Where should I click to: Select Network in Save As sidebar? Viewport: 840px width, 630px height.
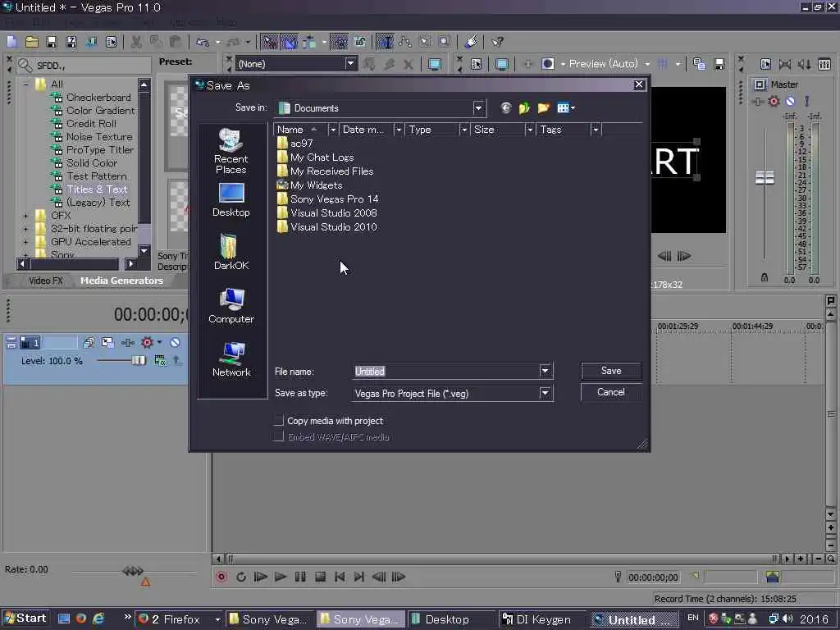tap(231, 359)
